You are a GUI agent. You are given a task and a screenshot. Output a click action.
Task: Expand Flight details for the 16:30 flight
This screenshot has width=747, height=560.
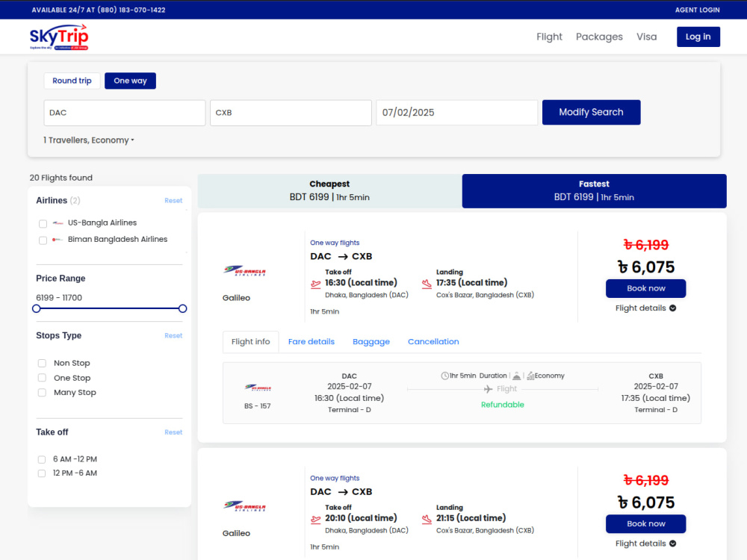click(x=645, y=308)
